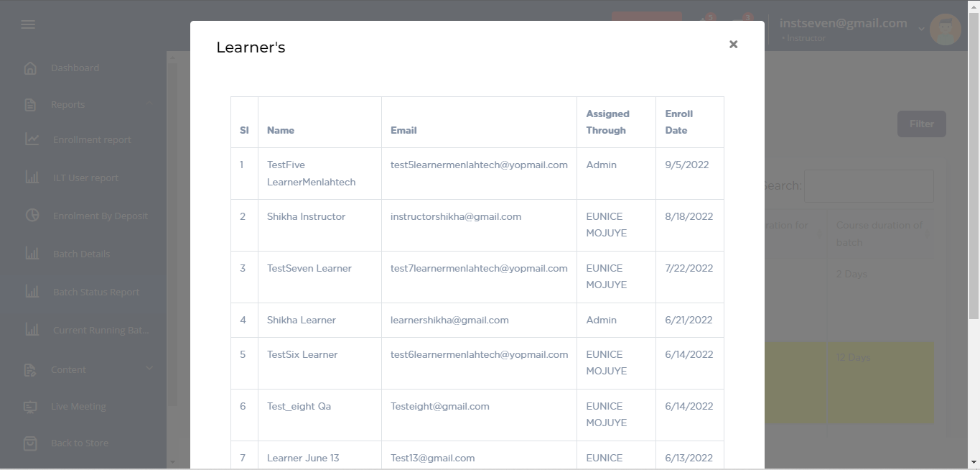This screenshot has height=470, width=980.
Task: Click the Enrolment By Deposit pie icon
Action: click(32, 216)
